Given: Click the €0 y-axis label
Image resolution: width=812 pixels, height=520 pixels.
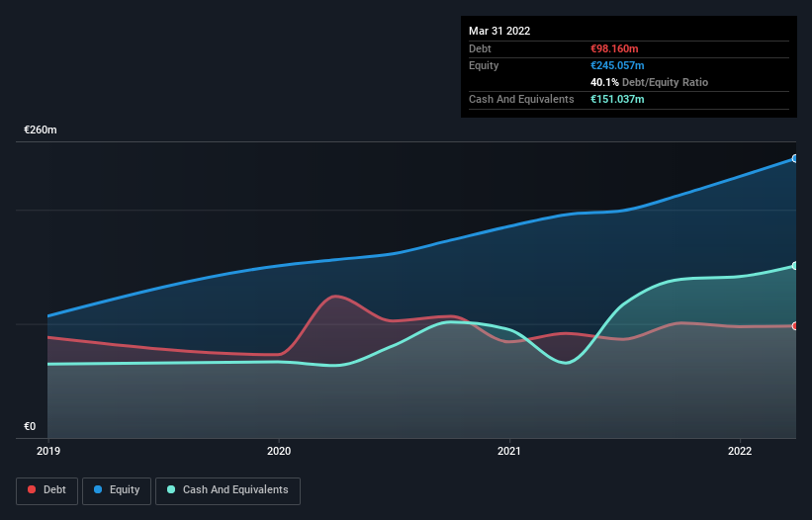Looking at the screenshot, I should tap(30, 426).
